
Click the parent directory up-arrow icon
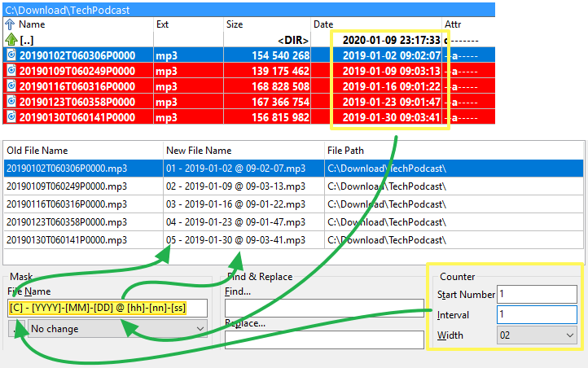coord(11,40)
